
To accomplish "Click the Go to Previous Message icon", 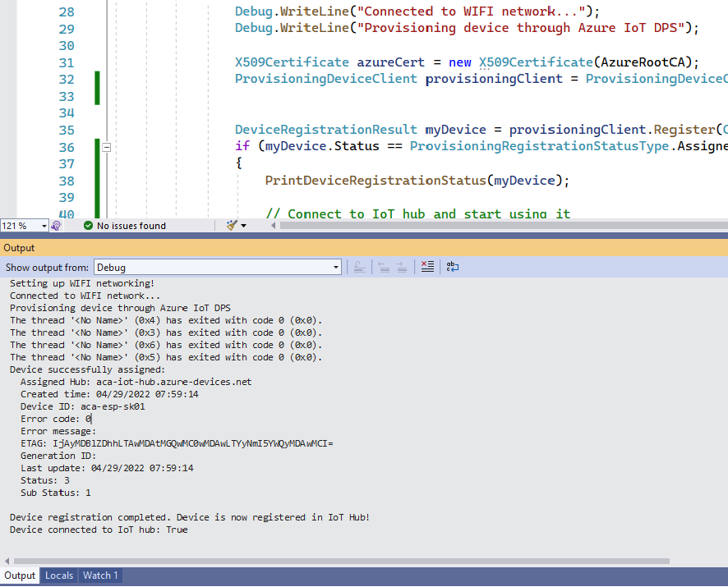I will (x=384, y=266).
